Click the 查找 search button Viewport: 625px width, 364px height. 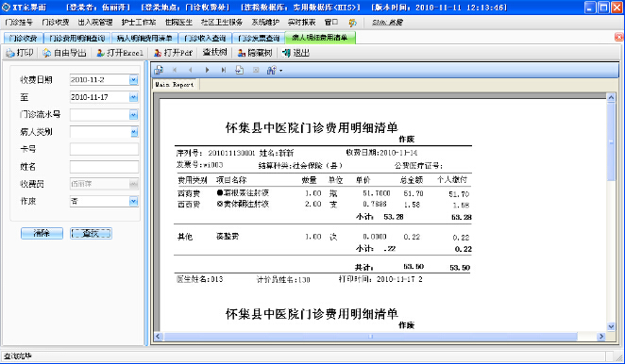coord(91,233)
